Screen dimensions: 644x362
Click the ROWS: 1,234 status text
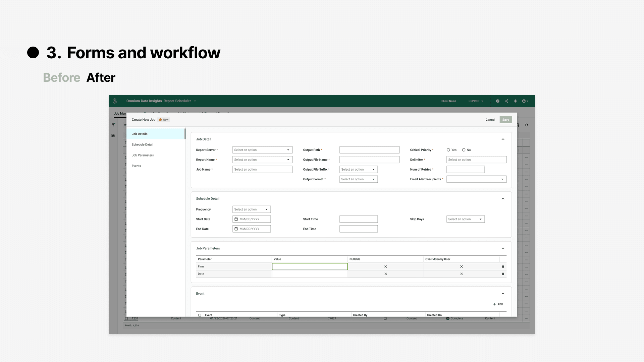(x=131, y=325)
